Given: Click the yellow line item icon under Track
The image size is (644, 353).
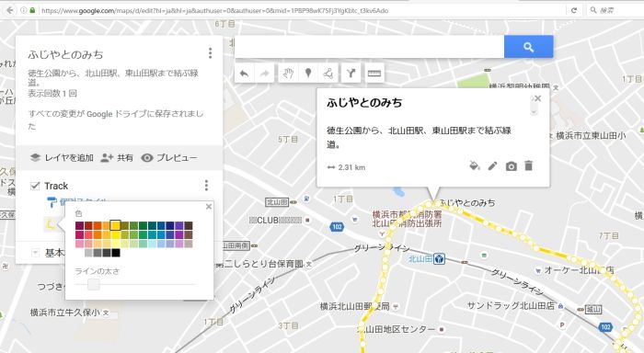Looking at the screenshot, I should [50, 224].
